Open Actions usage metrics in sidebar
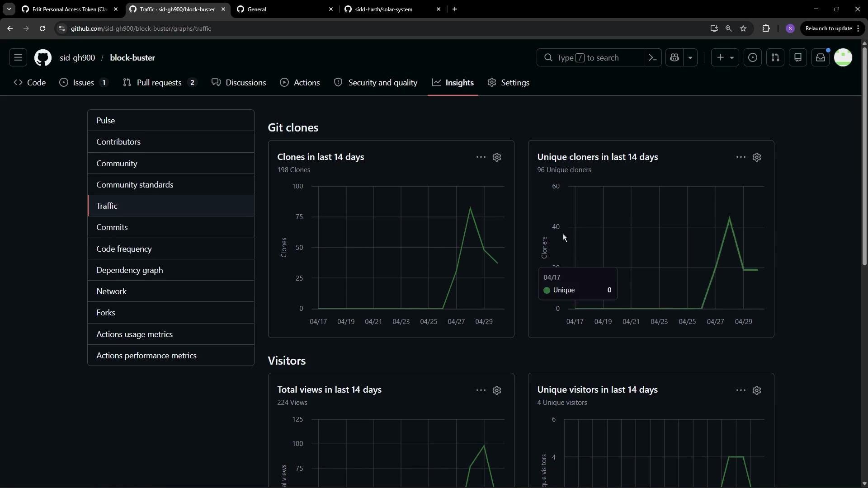The image size is (868, 488). pyautogui.click(x=171, y=334)
